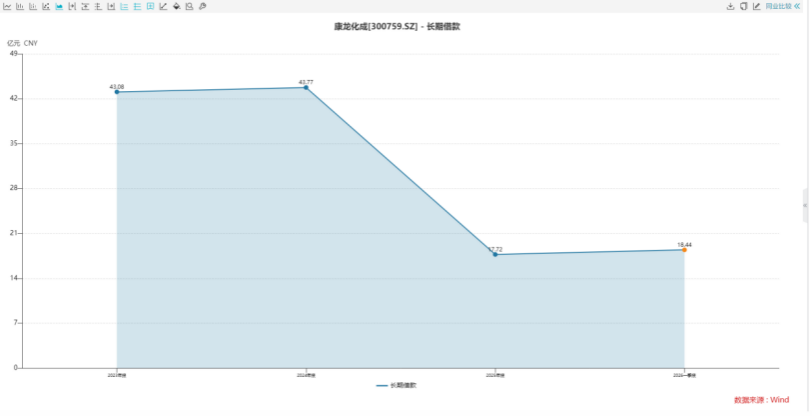Click the last x-axis period label under 18.44
This screenshot has height=416, width=812.
[x=685, y=376]
